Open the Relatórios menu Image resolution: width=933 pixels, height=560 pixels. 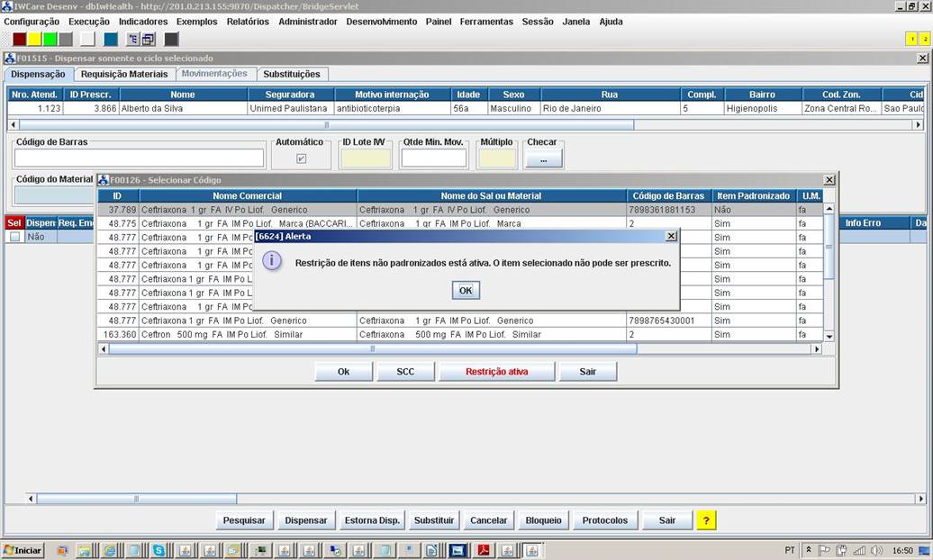click(x=248, y=22)
